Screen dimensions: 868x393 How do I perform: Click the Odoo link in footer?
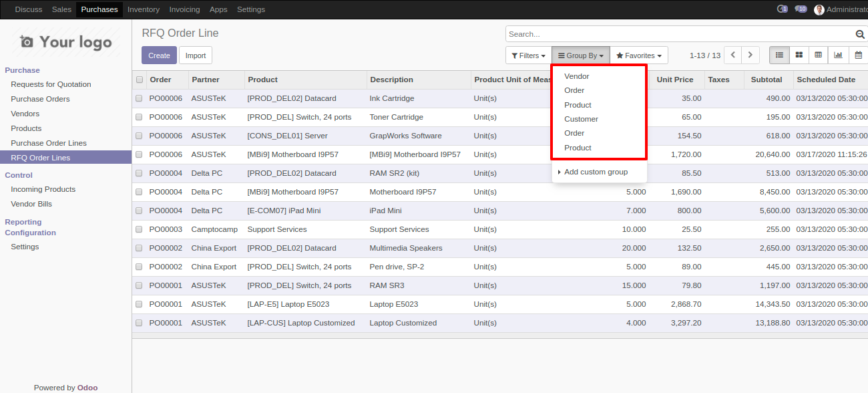coord(87,388)
